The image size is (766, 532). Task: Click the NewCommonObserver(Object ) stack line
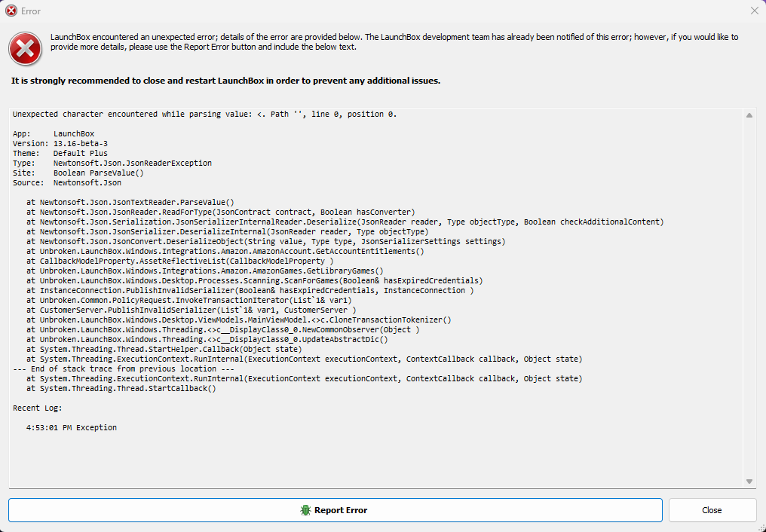(x=222, y=329)
